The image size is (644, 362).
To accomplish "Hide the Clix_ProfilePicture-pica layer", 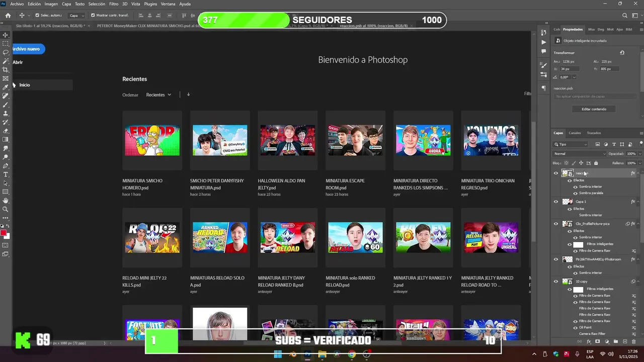I will (556, 224).
